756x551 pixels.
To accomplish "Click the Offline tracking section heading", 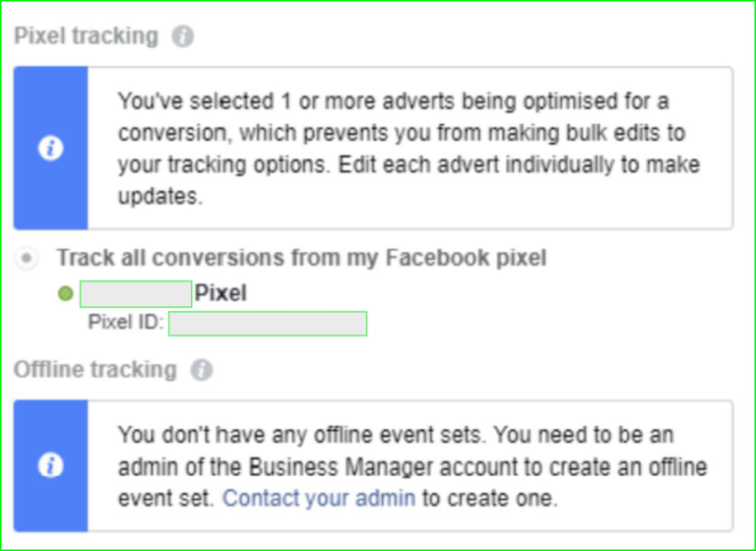I will click(x=95, y=370).
